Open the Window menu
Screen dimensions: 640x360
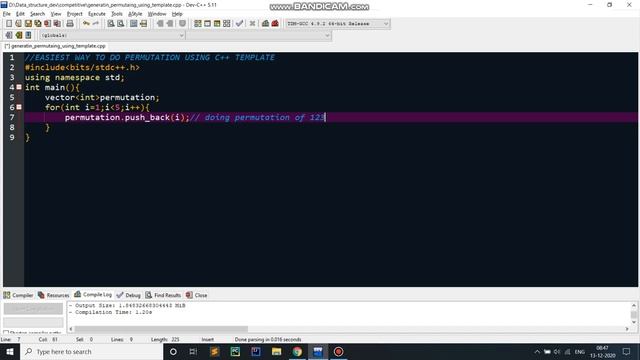pos(157,14)
